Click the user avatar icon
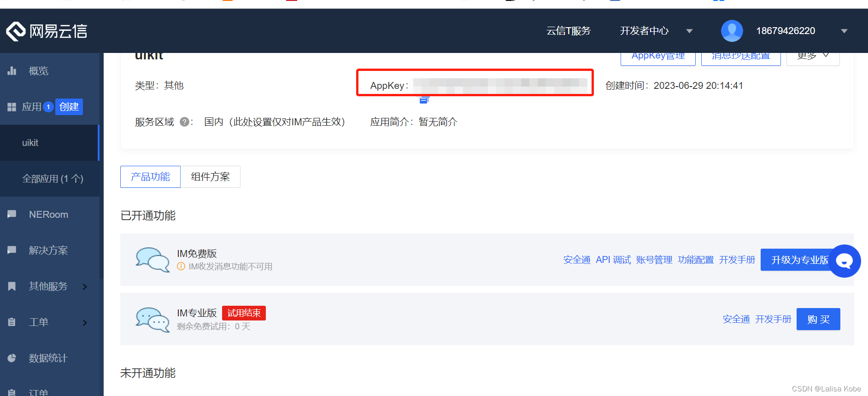Viewport: 868px width, 396px height. point(732,31)
